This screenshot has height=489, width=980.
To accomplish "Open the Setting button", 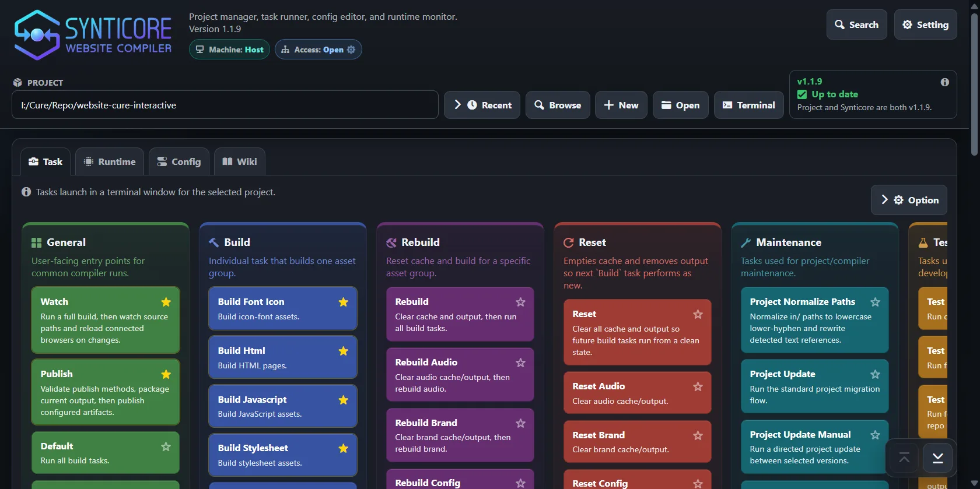I will 926,24.
